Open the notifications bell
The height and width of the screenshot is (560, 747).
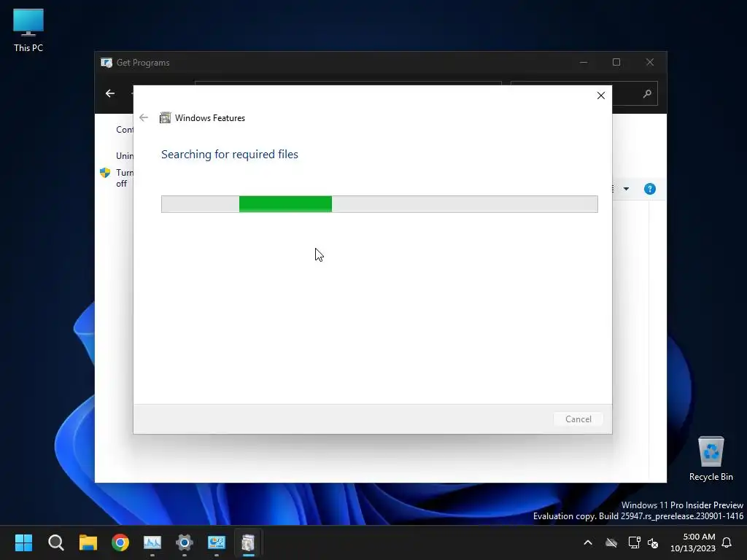tap(727, 542)
